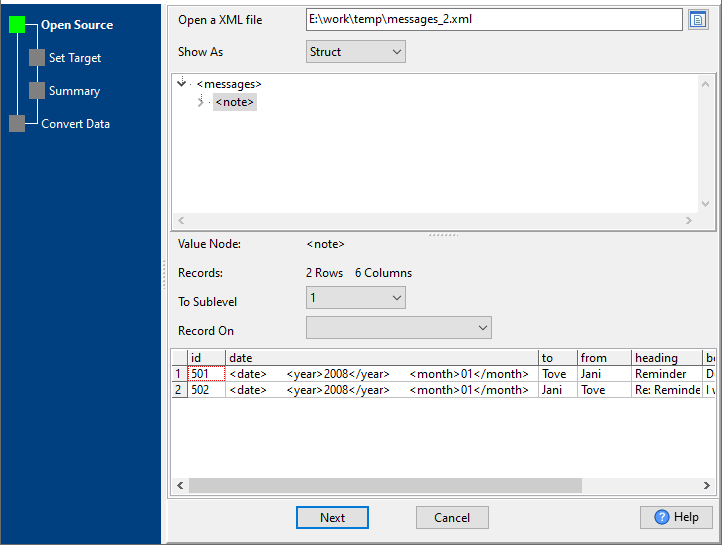Click the gray Set Target step icon
The image size is (722, 545).
37,58
